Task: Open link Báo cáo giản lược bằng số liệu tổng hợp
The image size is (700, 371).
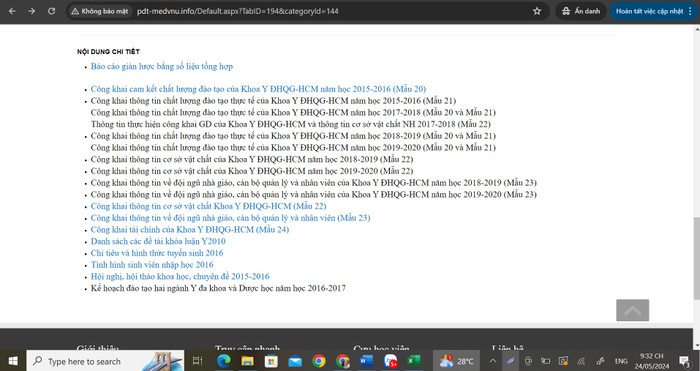Action: 162,67
